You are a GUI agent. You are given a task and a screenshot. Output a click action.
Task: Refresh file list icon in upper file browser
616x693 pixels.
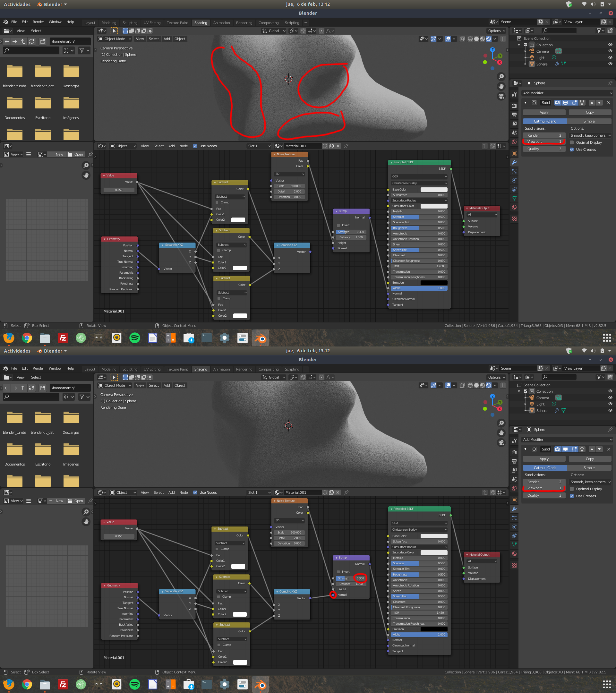tap(31, 41)
